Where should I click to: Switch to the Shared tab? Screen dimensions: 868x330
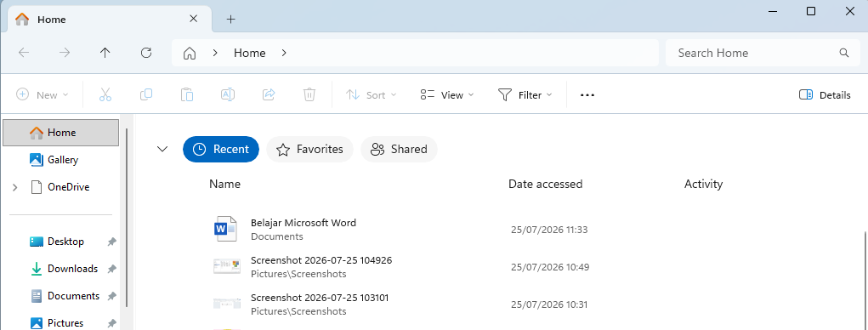[x=399, y=149]
